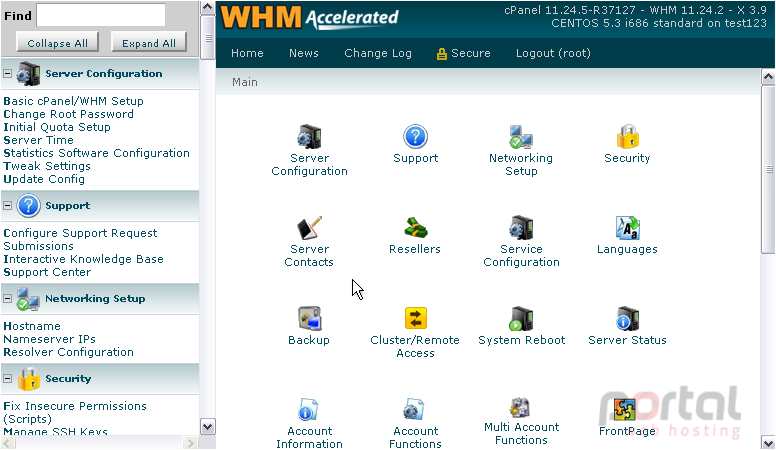Viewport: 776px width, 450px height.
Task: Open the Cluster/Remote Access icon
Action: (415, 319)
